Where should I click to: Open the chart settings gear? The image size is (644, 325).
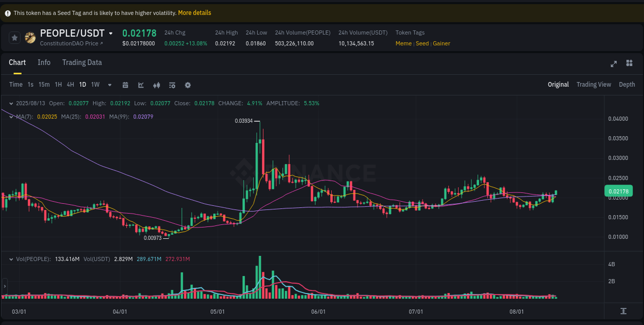188,84
